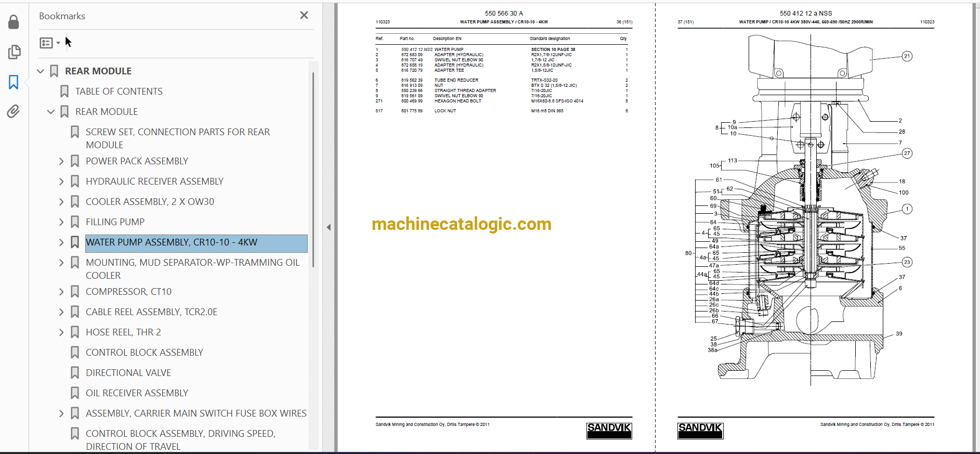Expand POWER PACK ASSEMBLY bookmark

coord(61,161)
